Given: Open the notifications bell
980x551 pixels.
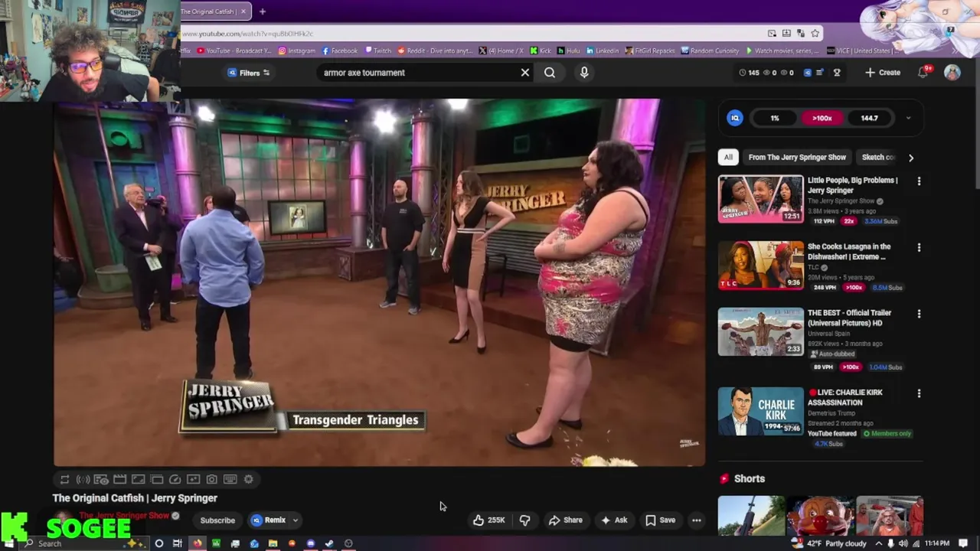Looking at the screenshot, I should [923, 72].
